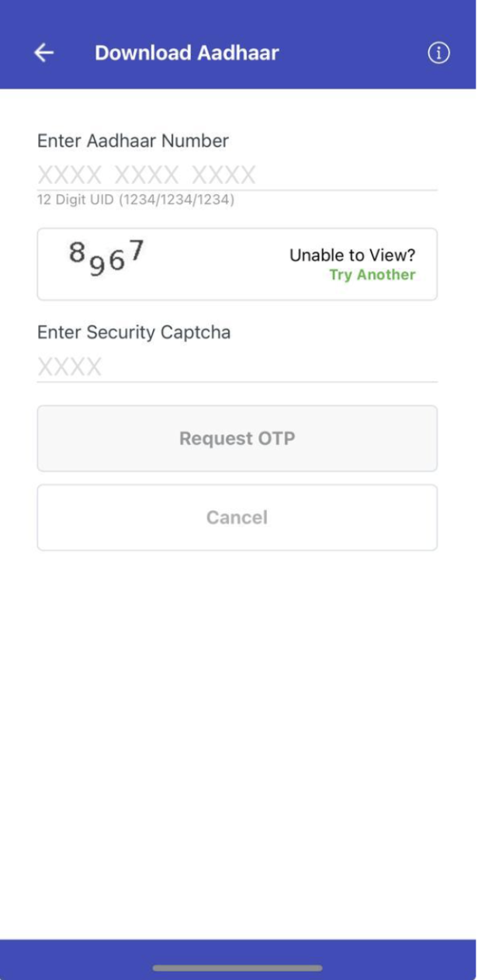Tap the back arrow to leave Download Aadhaar
Viewport: 478px width, 980px height.
(x=43, y=53)
